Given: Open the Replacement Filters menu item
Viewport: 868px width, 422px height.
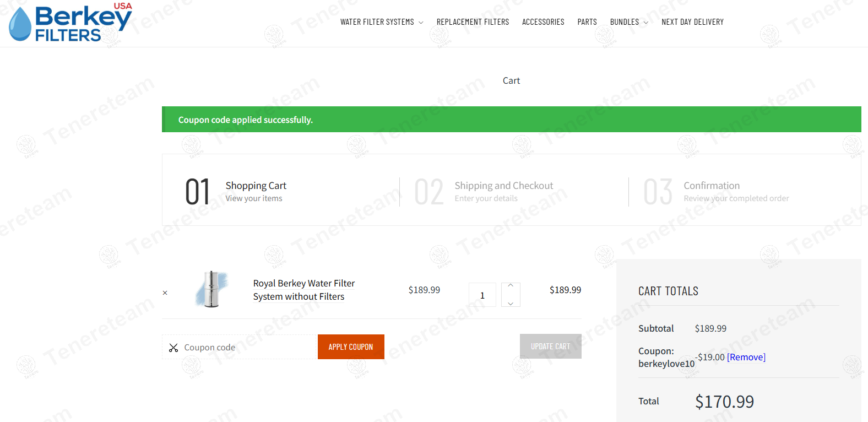Looking at the screenshot, I should 473,22.
